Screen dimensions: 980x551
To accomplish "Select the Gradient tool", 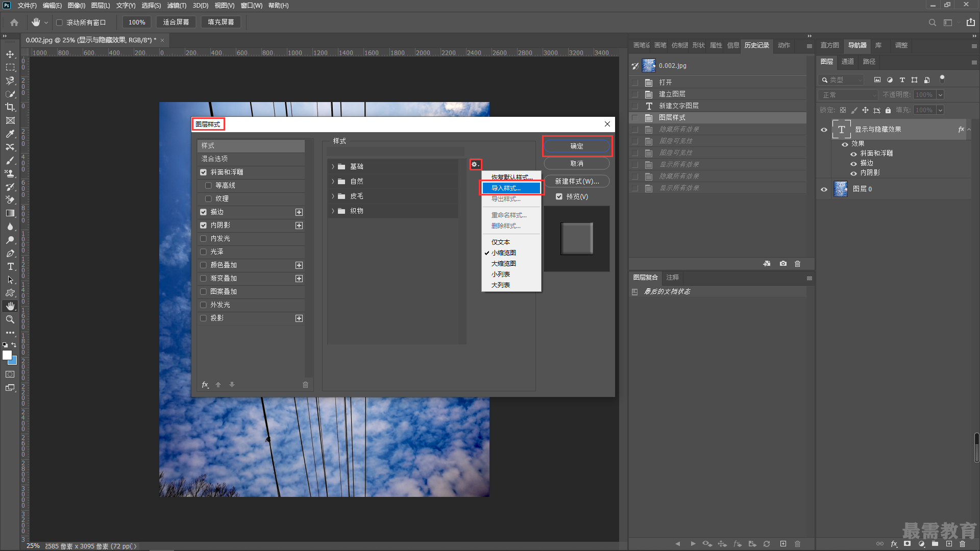I will pyautogui.click(x=10, y=213).
